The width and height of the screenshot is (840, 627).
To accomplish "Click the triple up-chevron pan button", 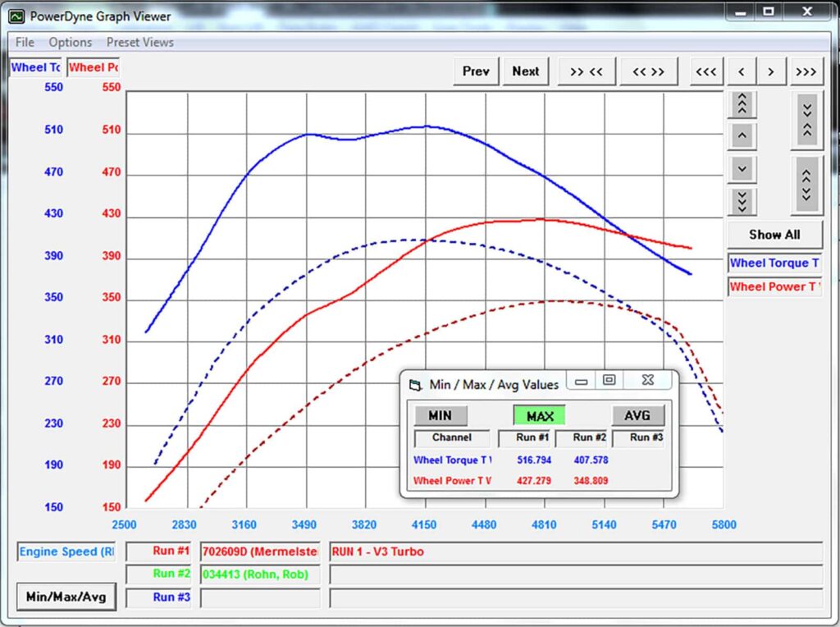I will [x=742, y=104].
